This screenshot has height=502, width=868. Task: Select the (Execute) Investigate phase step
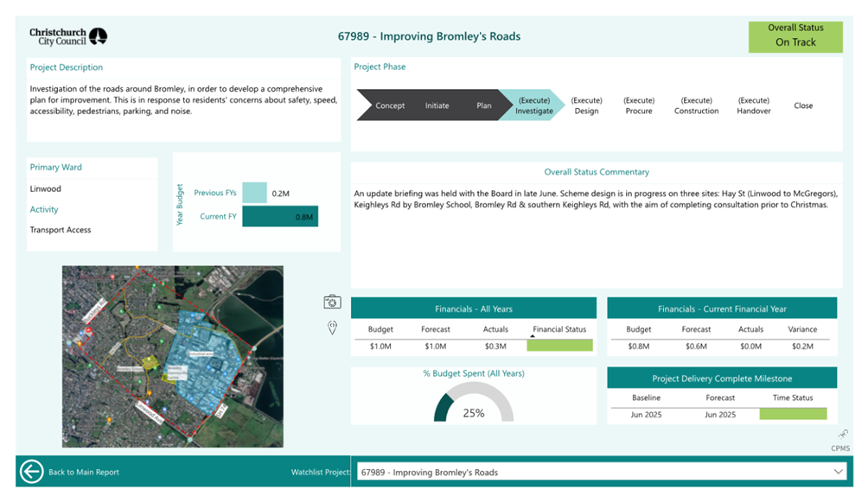tap(533, 105)
